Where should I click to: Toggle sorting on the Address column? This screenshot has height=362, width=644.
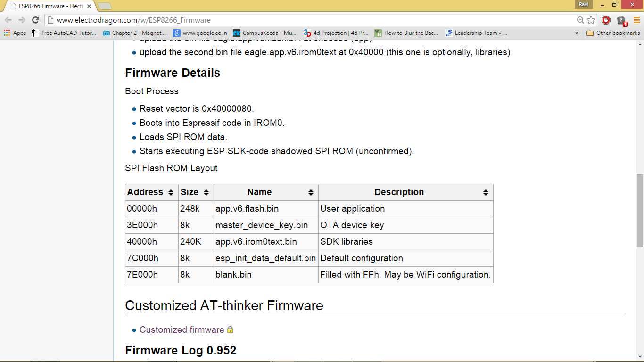[x=172, y=192]
